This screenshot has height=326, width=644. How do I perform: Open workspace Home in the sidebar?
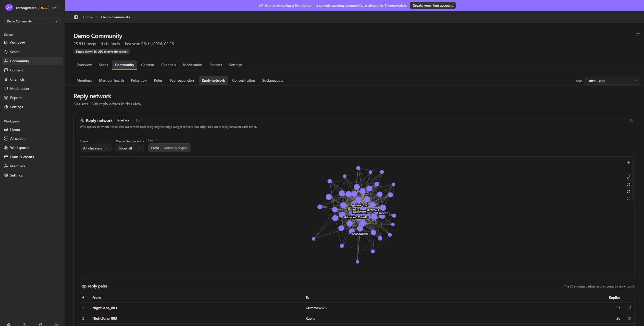32,129
